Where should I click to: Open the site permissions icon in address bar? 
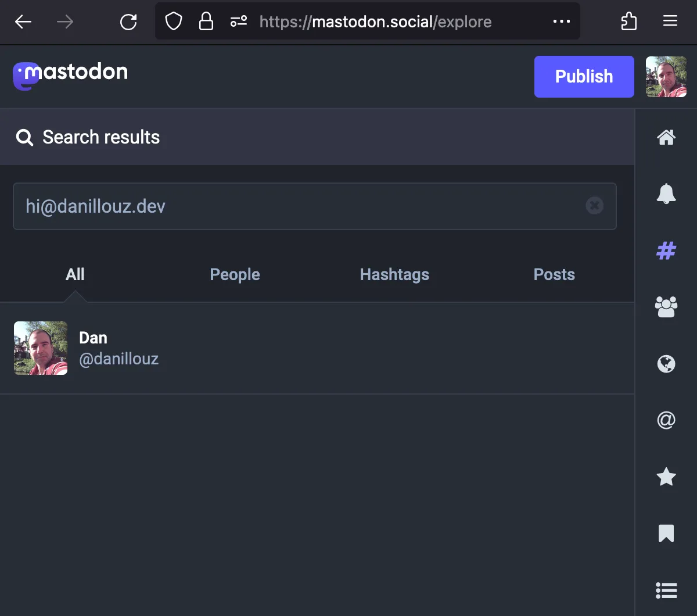point(239,22)
